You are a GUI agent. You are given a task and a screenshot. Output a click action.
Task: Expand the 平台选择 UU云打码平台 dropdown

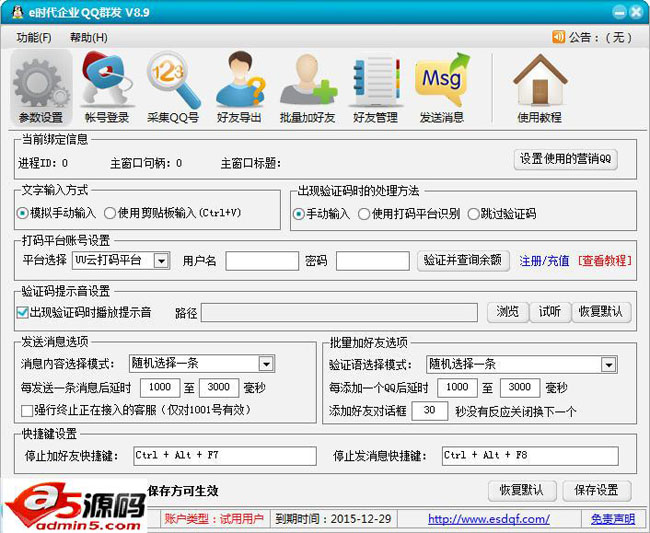coord(161,260)
